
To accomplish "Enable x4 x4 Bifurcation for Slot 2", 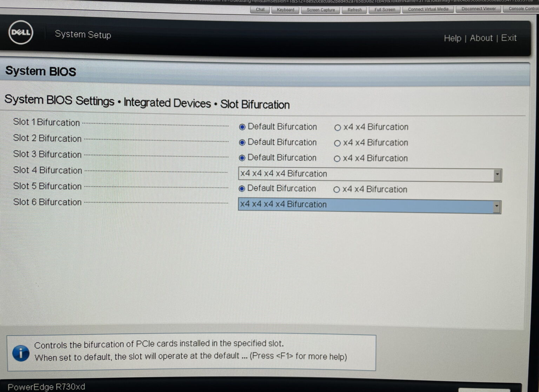I will click(x=337, y=143).
